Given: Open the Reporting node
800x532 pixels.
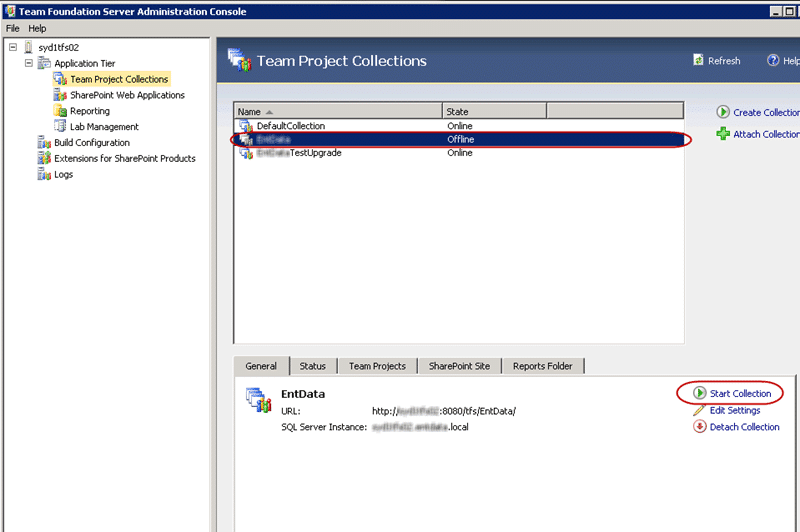Looking at the screenshot, I should coord(90,111).
